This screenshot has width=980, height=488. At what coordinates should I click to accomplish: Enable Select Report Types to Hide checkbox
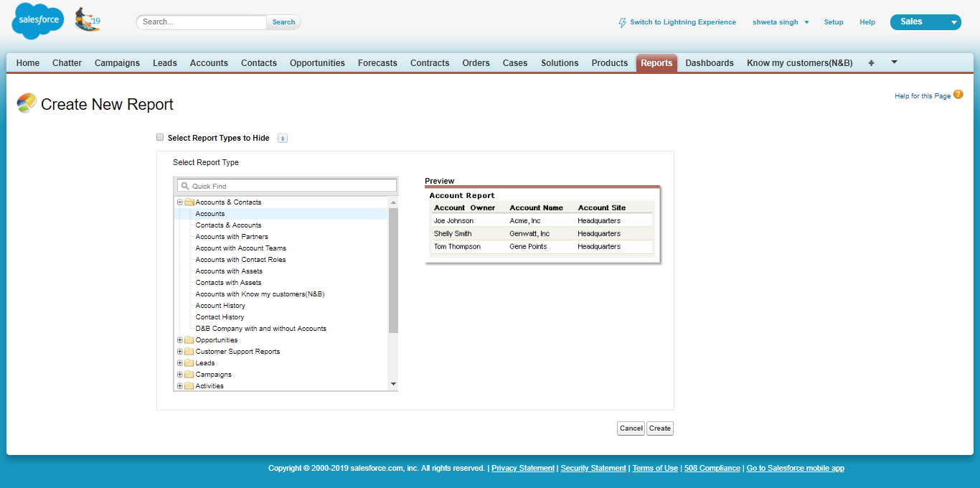coord(160,137)
